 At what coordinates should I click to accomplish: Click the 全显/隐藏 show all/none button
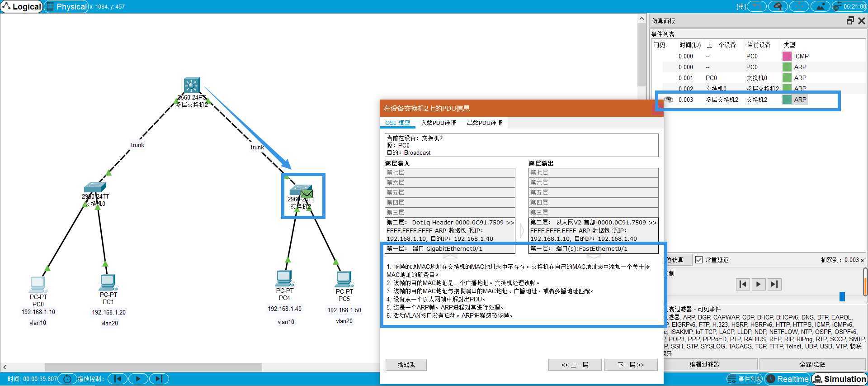pos(812,364)
